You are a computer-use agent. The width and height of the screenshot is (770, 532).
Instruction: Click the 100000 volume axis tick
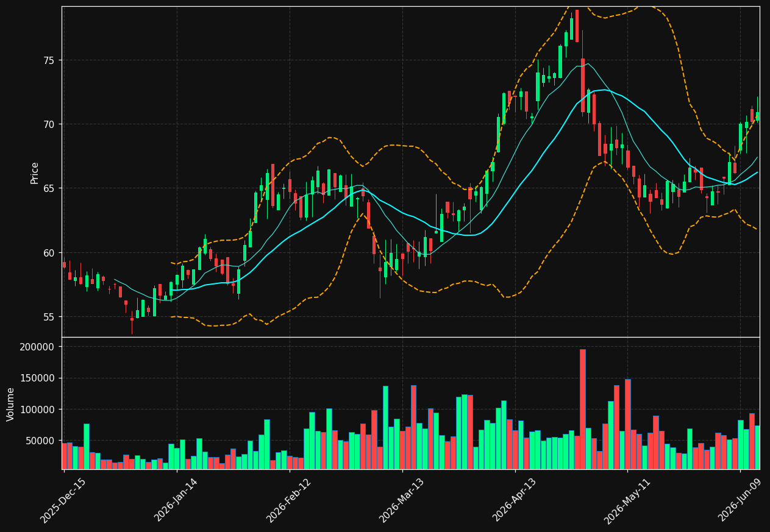coord(38,410)
